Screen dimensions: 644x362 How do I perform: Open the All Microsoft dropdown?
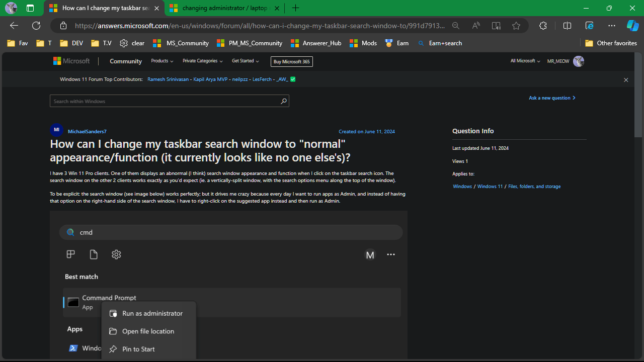tap(525, 61)
